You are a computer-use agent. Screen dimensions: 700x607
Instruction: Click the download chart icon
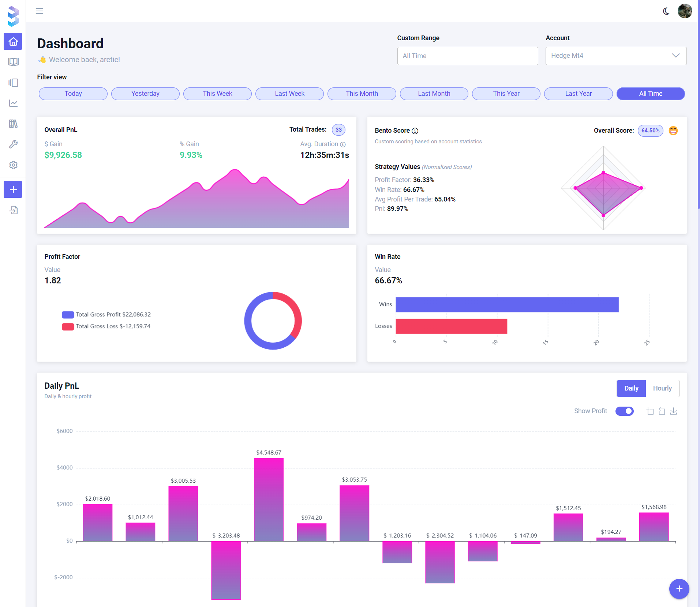click(x=673, y=411)
